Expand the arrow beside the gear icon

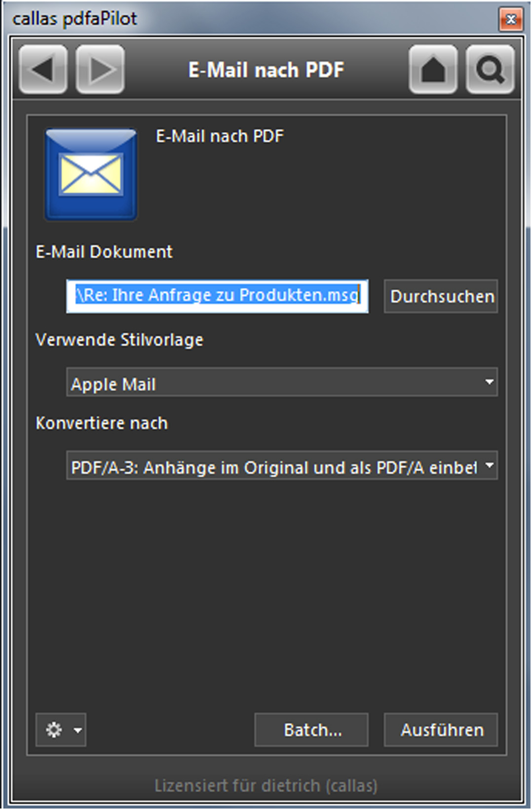(78, 730)
